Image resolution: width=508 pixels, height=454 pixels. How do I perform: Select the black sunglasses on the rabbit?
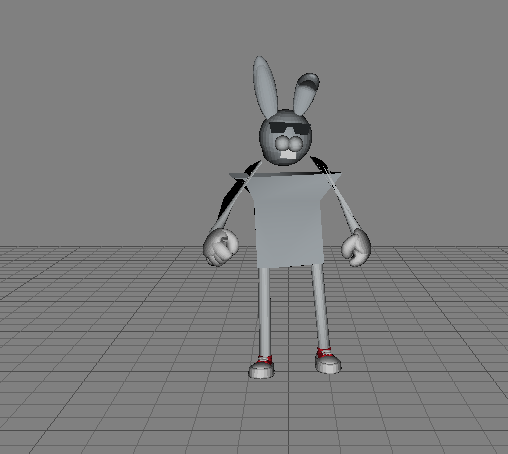point(289,128)
